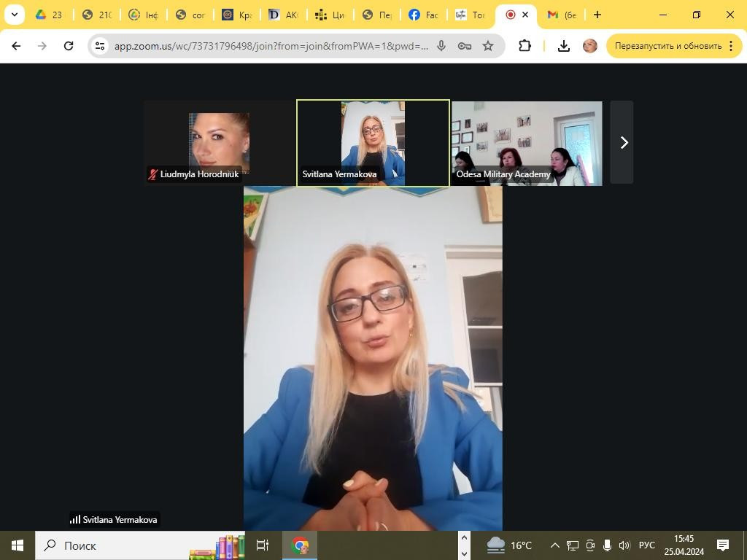747x560 pixels.
Task: Open the notification center icon
Action: 723,545
